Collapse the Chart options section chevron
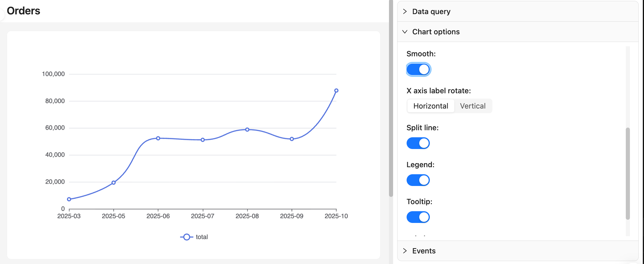This screenshot has width=644, height=264. click(x=405, y=32)
